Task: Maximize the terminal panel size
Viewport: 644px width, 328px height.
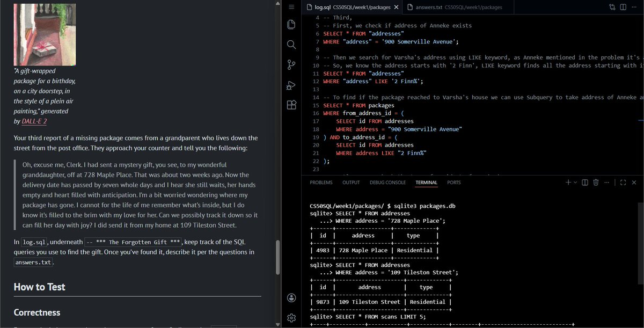Action: pos(624,183)
